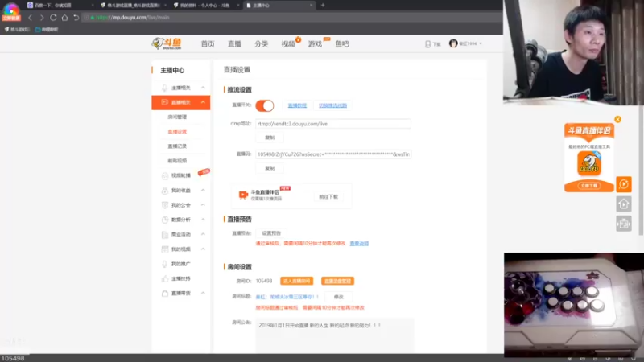This screenshot has height=362, width=644.
Task: Select 房间管理 in the sidebar
Action: pos(177,117)
